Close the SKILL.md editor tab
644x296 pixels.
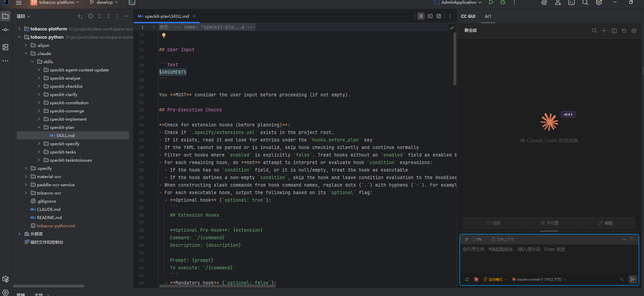tap(194, 16)
